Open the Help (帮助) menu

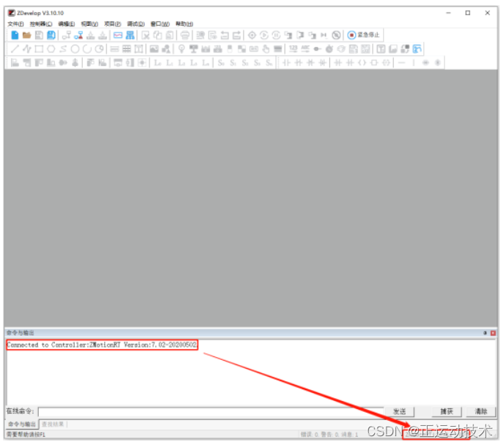coord(184,23)
